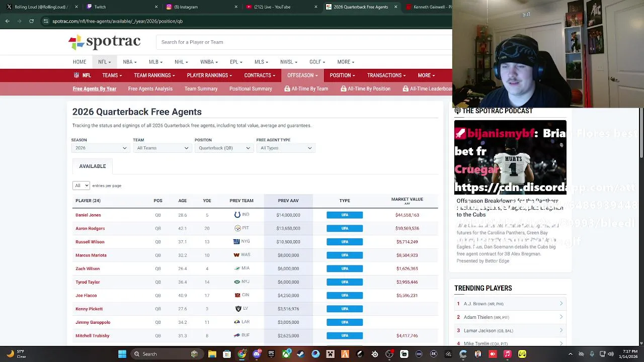Expand the NHL league dropdown
The height and width of the screenshot is (362, 644).
[181, 62]
